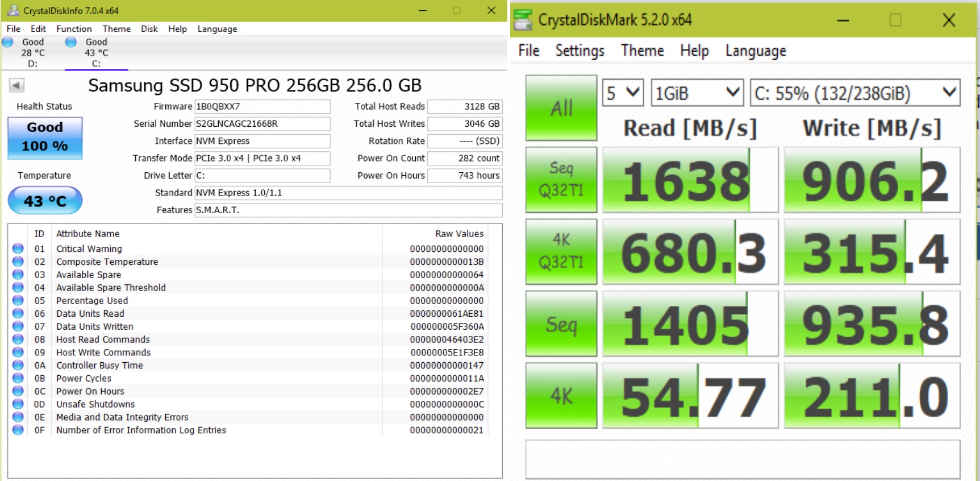Open File menu in CrystalDiskMark
The image size is (980, 481).
point(529,51)
